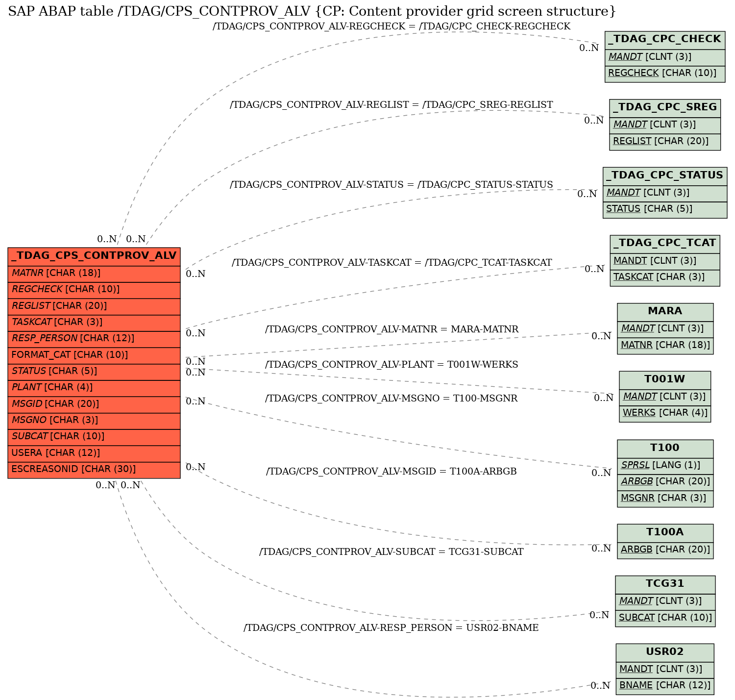
Task: Click the RESP_PERSON = USR02-BNAME relation label
Action: (392, 628)
